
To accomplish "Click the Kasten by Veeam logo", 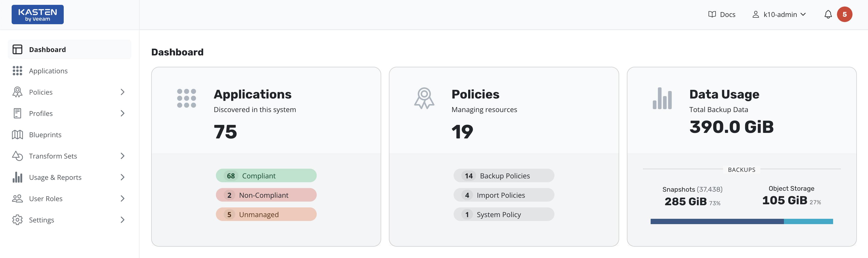I will 37,15.
